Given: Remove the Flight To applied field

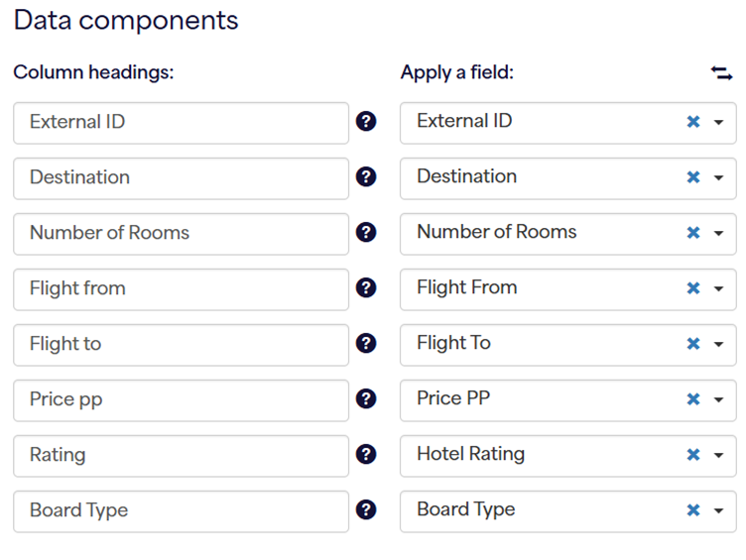Looking at the screenshot, I should tap(693, 344).
